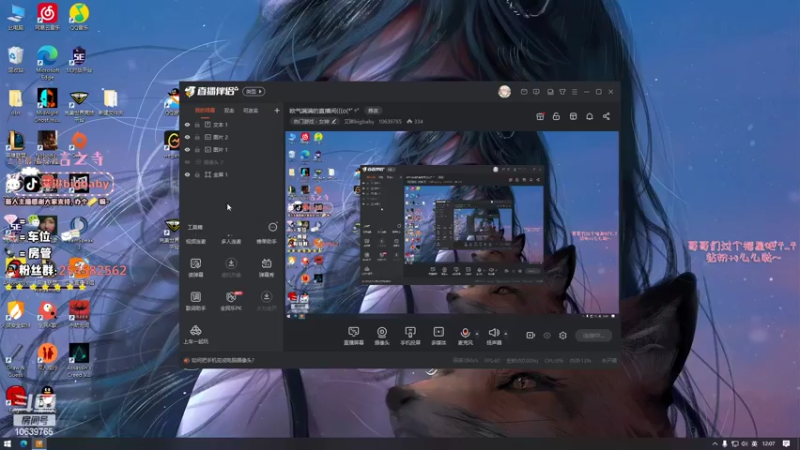Open the hamburger menu in title bar

click(x=574, y=92)
